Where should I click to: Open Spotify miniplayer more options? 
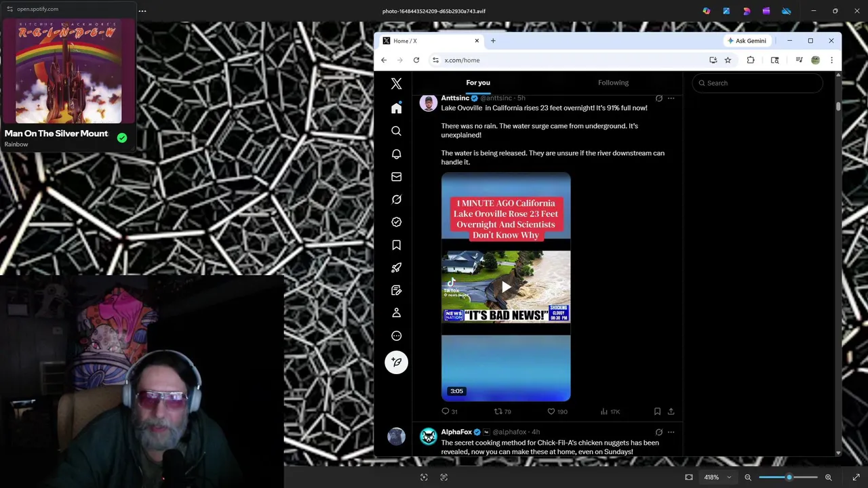[142, 11]
